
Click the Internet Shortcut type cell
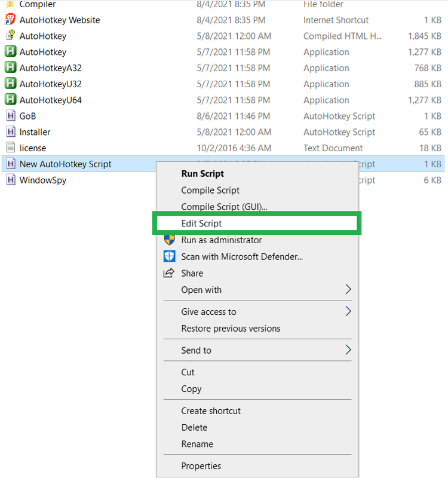336,20
